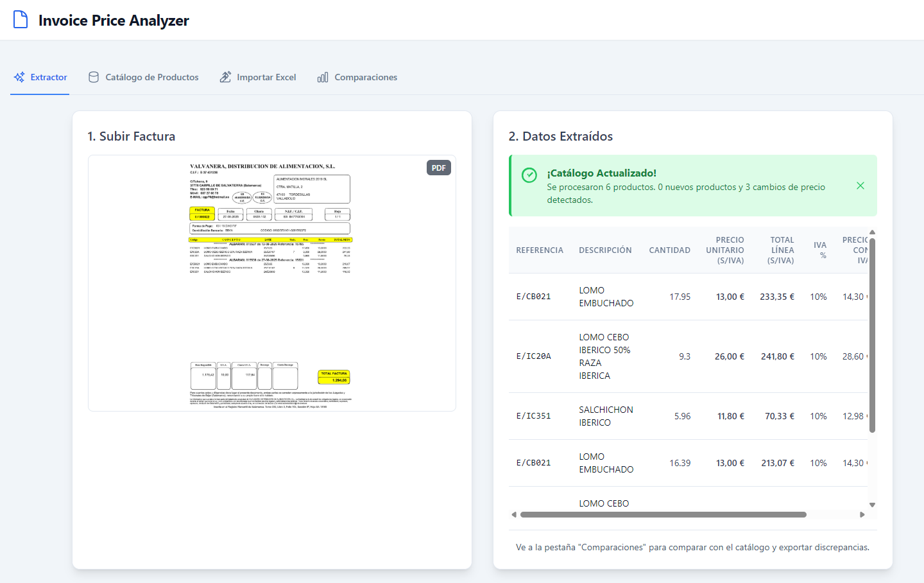Image resolution: width=924 pixels, height=583 pixels.
Task: Click the Comparaciones bar chart icon
Action: click(x=323, y=77)
